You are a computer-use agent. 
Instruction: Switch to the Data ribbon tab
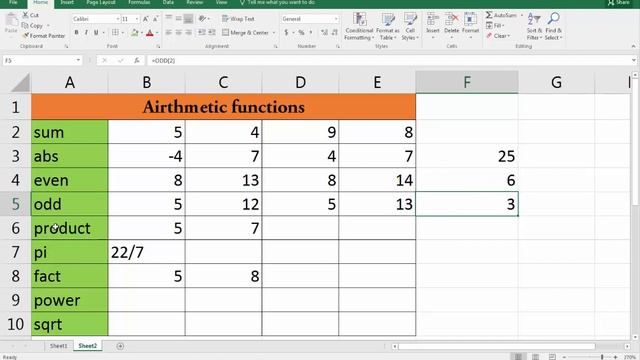click(168, 2)
